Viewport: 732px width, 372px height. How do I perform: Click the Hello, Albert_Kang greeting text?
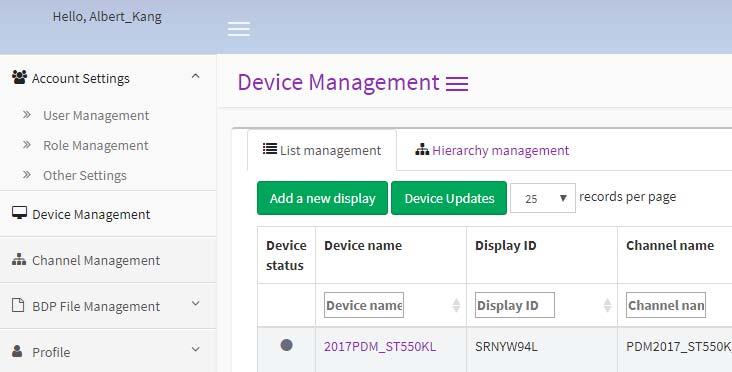click(107, 17)
